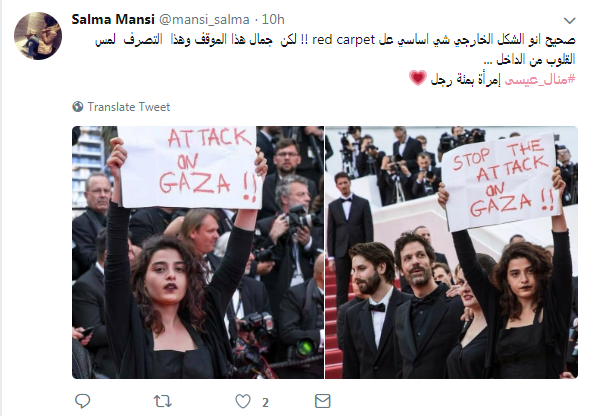Image resolution: width=591 pixels, height=416 pixels.
Task: Click the globe icon beside Translate Tweet
Action: (78, 107)
